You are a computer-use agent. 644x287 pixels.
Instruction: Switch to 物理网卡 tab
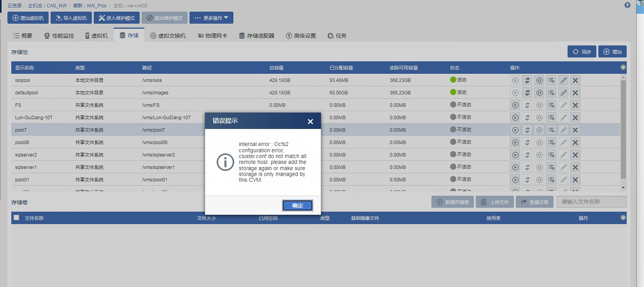(212, 36)
